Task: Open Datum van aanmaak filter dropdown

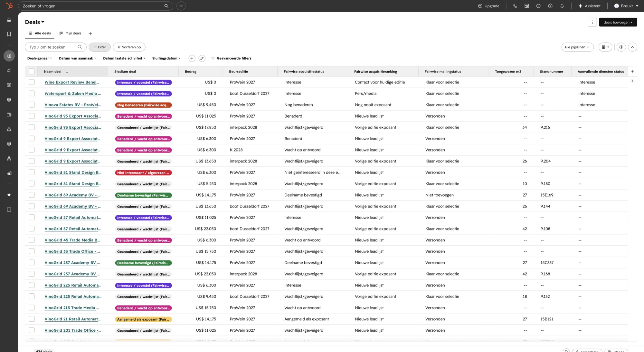Action: point(78,58)
